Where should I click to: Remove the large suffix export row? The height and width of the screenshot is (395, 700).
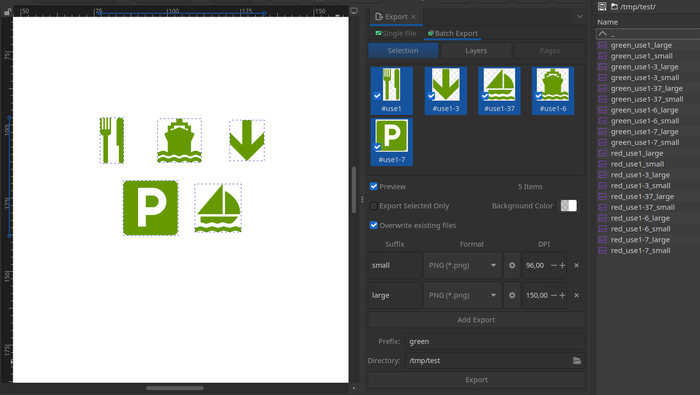click(576, 295)
